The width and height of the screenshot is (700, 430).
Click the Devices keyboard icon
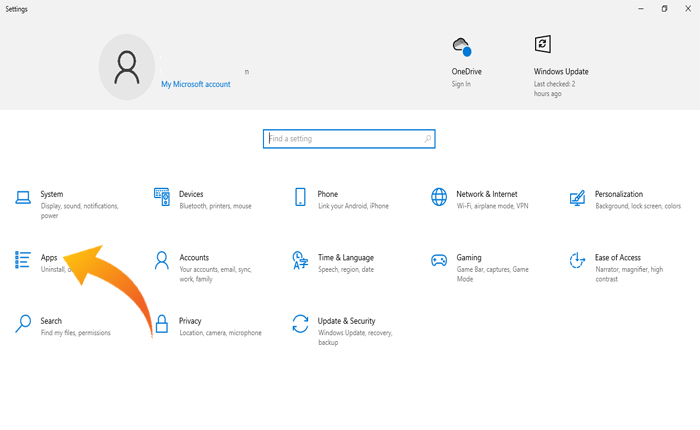point(161,196)
